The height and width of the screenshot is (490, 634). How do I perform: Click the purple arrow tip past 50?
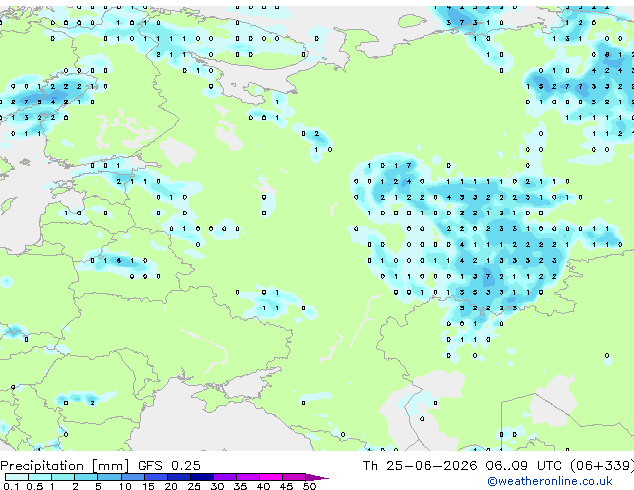(317, 477)
